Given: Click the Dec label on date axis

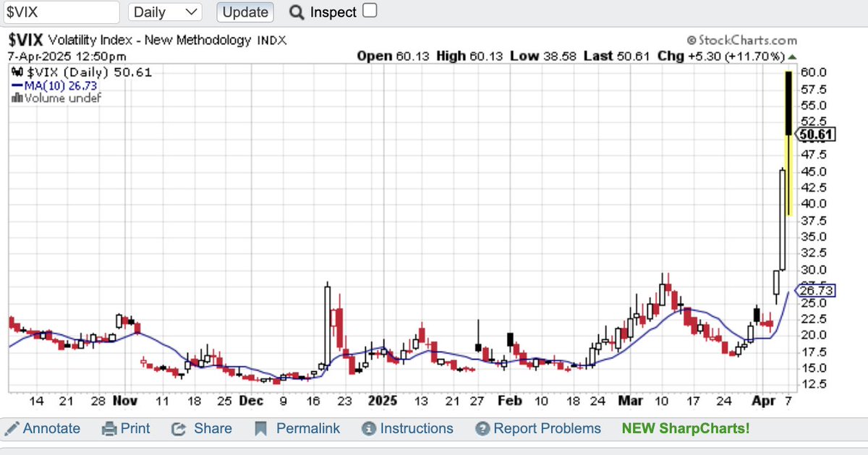Looking at the screenshot, I should pos(251,399).
